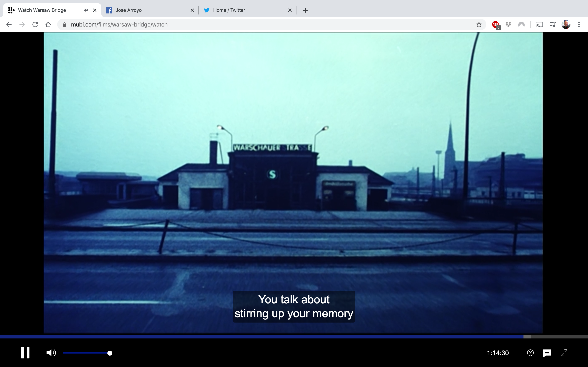Open the Dropbox extension icon
The height and width of the screenshot is (367, 588).
pyautogui.click(x=508, y=24)
